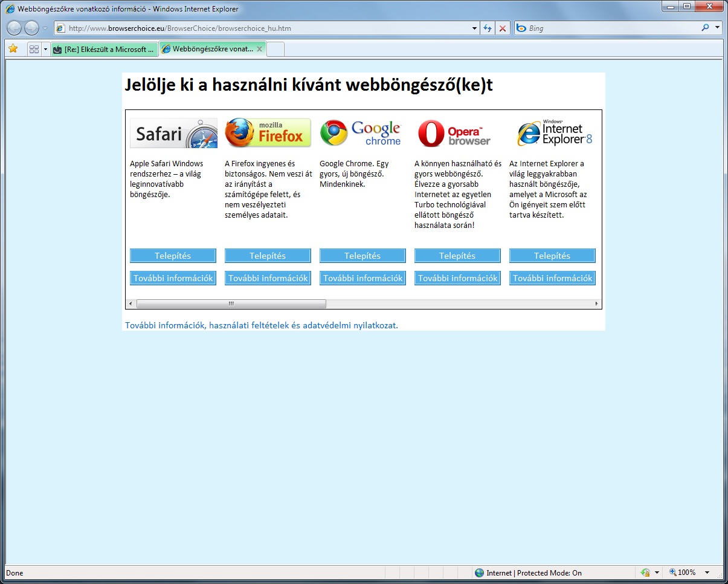The image size is (728, 584).
Task: Click the horizontal scrollbar right arrow
Action: click(596, 303)
